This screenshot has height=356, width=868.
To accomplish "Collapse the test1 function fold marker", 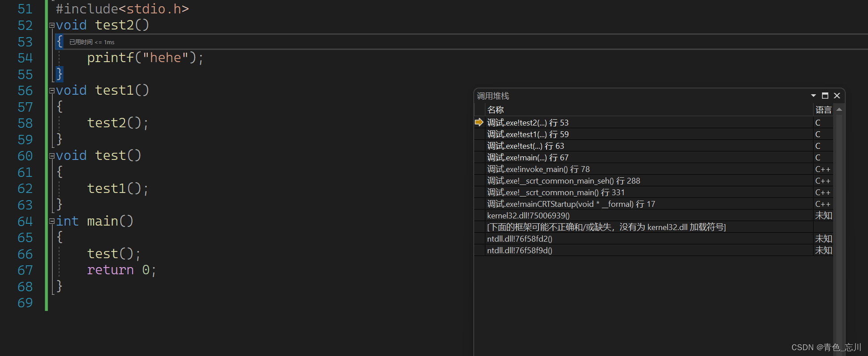I will [52, 91].
